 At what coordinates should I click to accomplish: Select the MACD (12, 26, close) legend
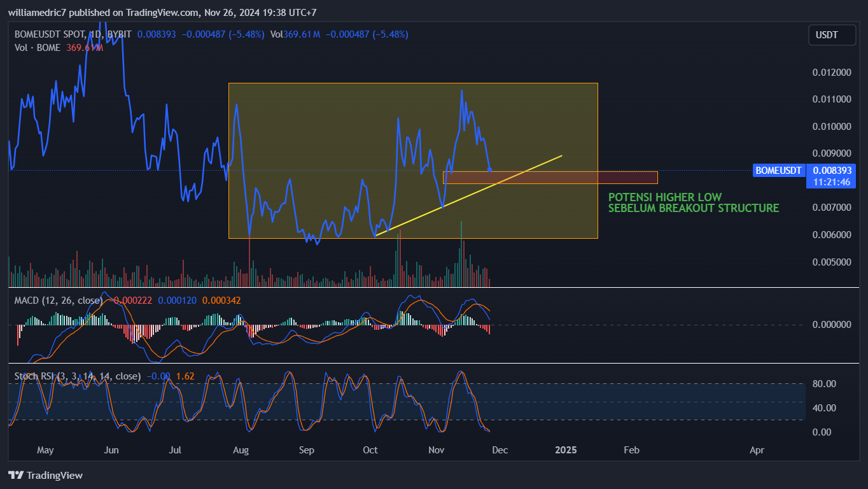59,300
